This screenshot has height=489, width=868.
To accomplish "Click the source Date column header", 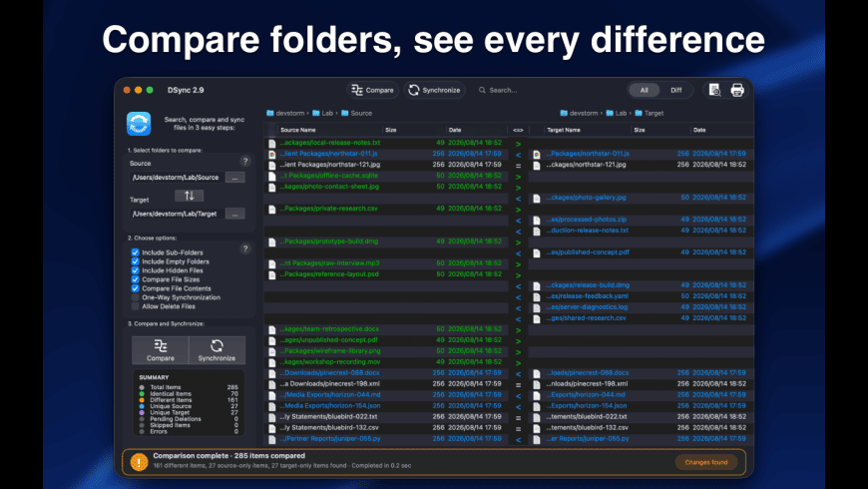I will click(455, 130).
